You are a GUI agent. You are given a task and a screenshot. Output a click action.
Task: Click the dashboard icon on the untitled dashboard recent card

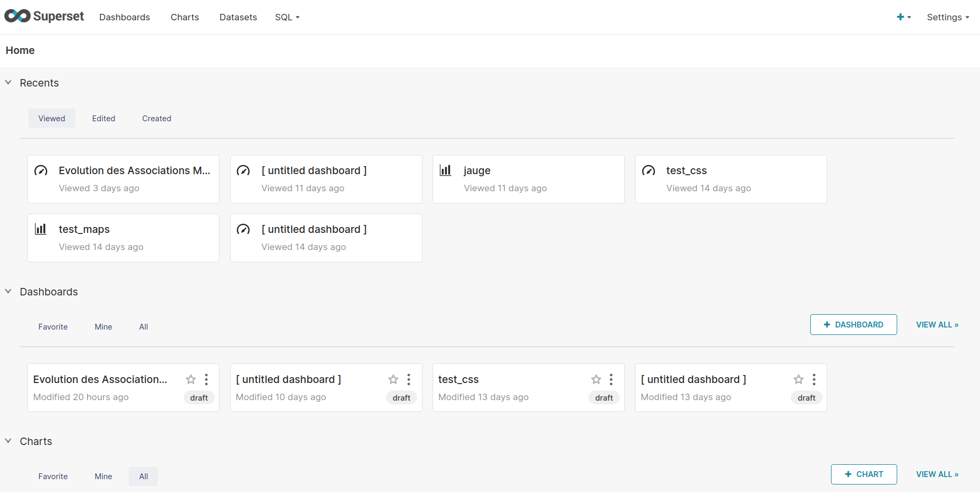coord(244,170)
